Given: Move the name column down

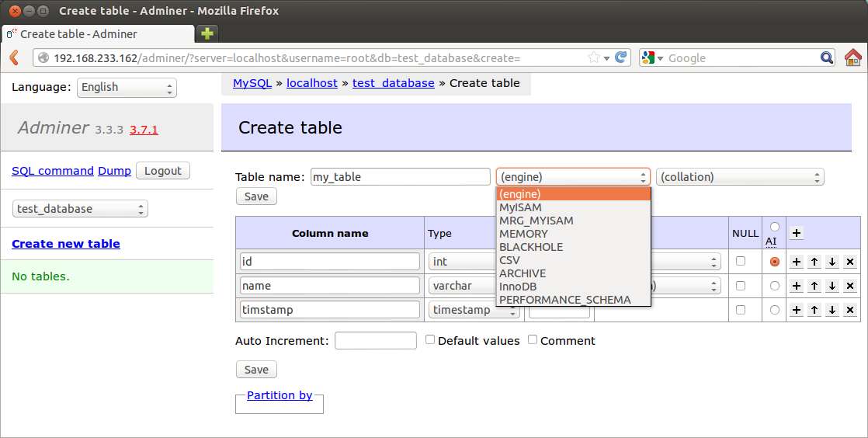Looking at the screenshot, I should pyautogui.click(x=832, y=286).
